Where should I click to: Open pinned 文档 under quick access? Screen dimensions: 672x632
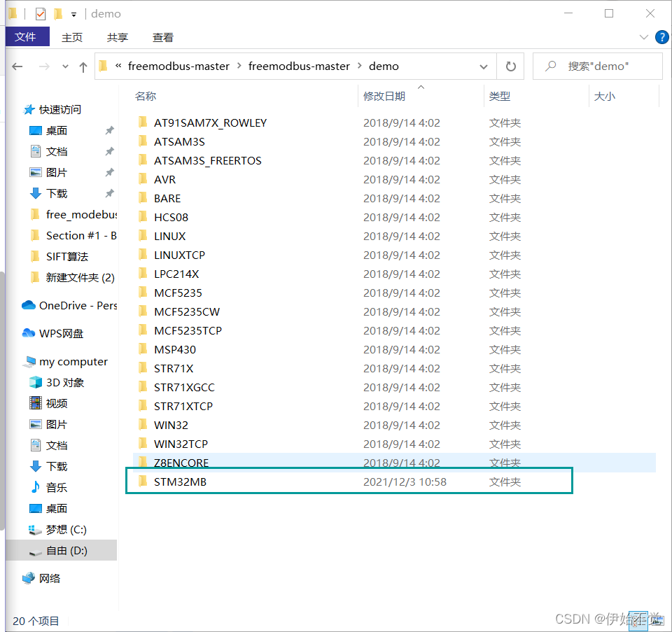57,151
